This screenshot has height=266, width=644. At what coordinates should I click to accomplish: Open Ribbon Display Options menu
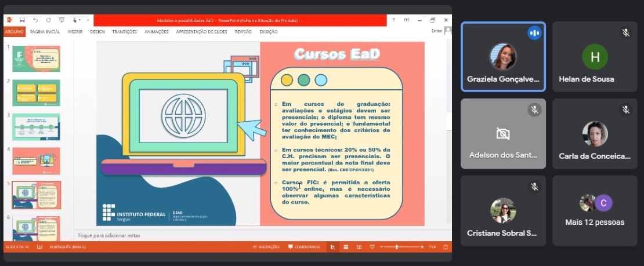coord(406,20)
